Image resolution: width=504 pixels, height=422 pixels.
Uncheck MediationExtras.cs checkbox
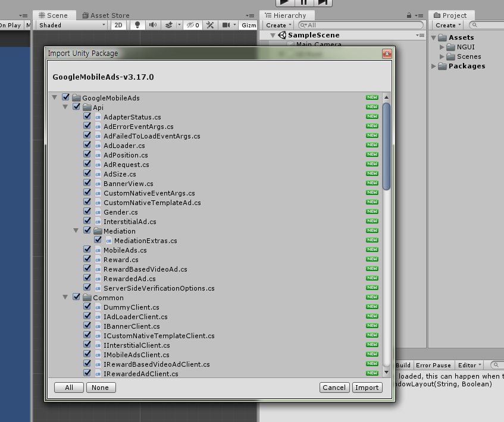pos(98,240)
